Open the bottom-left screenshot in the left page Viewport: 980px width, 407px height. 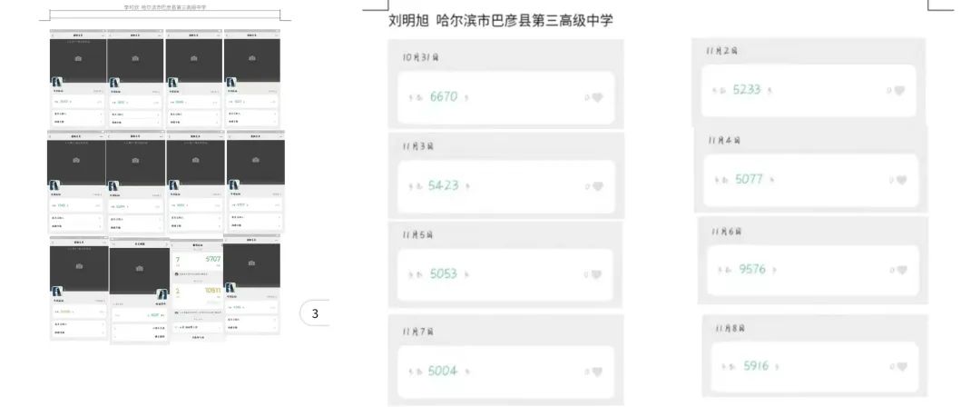coord(79,289)
